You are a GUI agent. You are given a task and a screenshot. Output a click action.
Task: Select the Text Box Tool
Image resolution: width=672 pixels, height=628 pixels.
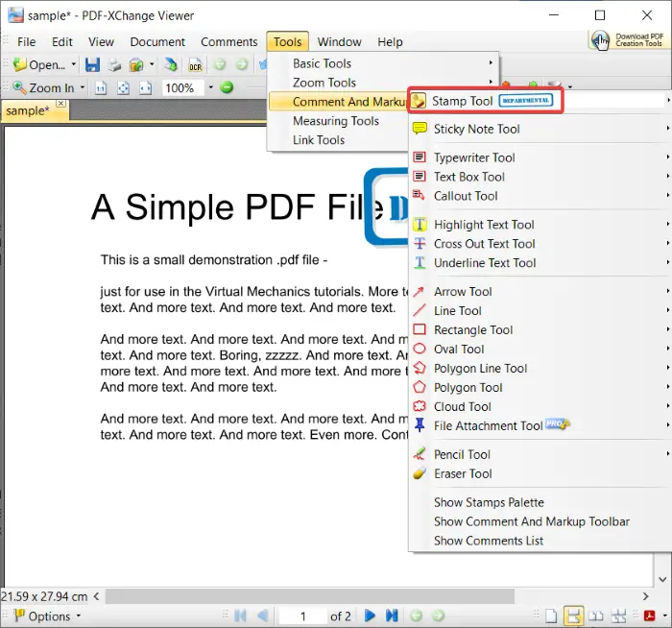click(540, 177)
